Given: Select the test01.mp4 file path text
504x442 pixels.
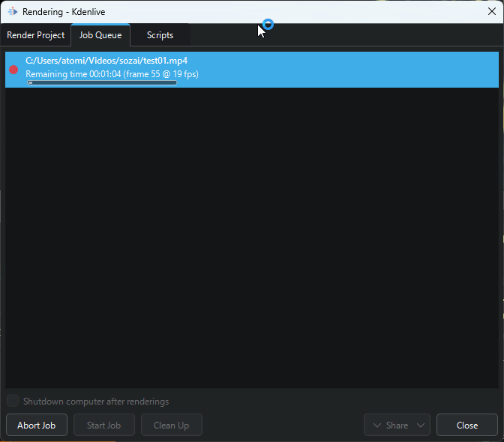Looking at the screenshot, I should [106, 60].
